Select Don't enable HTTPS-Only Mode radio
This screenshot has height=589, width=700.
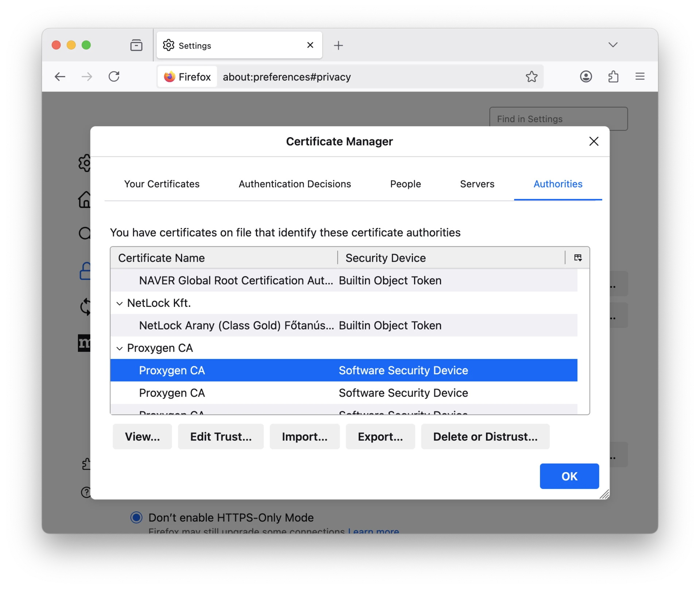[x=136, y=517]
